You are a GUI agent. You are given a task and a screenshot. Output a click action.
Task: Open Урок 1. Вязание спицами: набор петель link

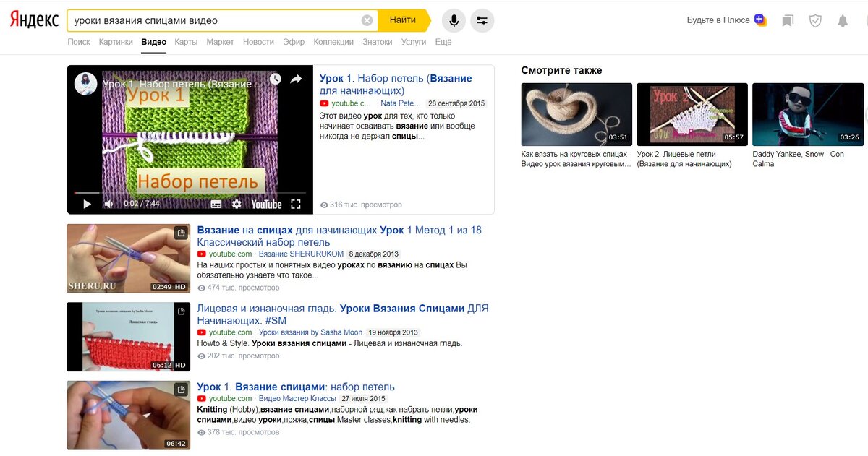tap(296, 387)
